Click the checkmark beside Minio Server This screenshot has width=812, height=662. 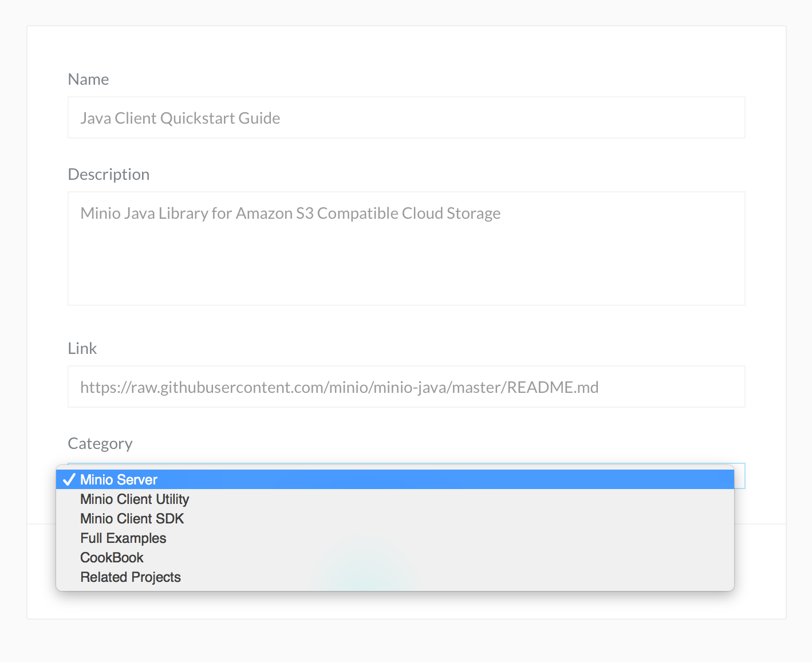pyautogui.click(x=69, y=480)
